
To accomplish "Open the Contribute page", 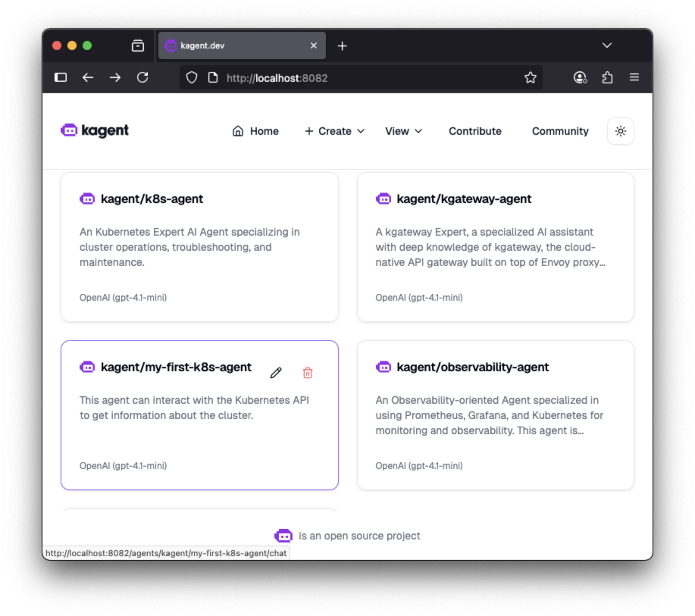I will 474,131.
